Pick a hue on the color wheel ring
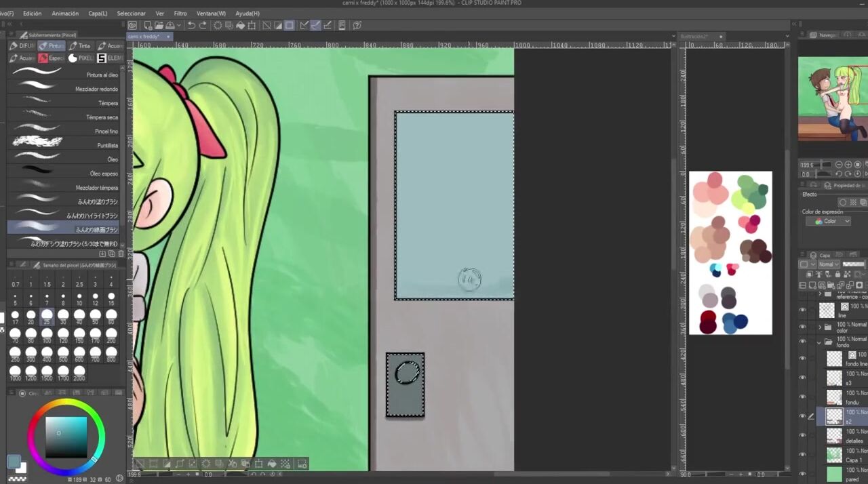This screenshot has width=868, height=484. (66, 405)
